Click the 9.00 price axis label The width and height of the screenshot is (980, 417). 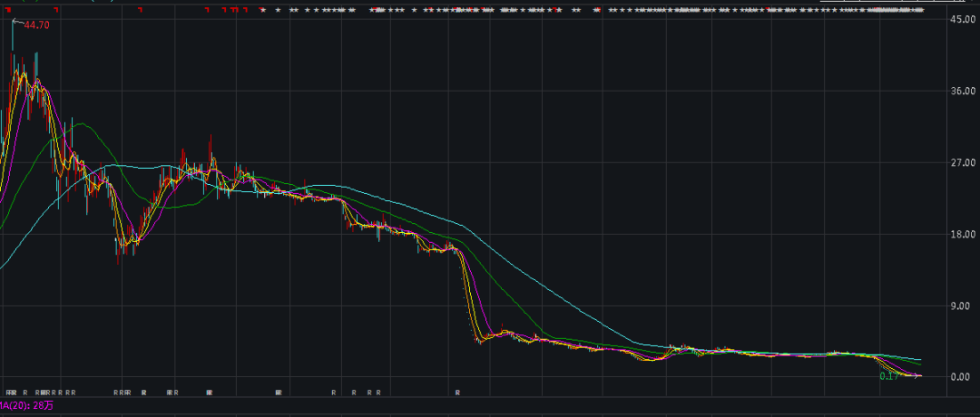click(x=961, y=305)
